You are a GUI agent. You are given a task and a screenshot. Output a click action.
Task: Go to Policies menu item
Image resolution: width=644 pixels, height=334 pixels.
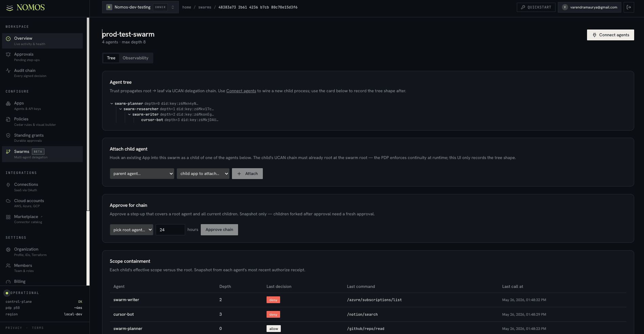click(x=42, y=122)
